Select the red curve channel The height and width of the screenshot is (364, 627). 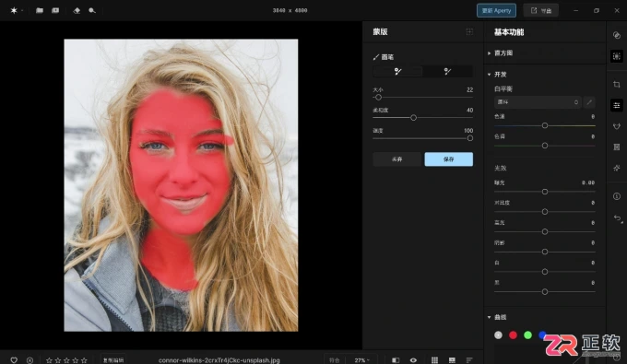[513, 335]
